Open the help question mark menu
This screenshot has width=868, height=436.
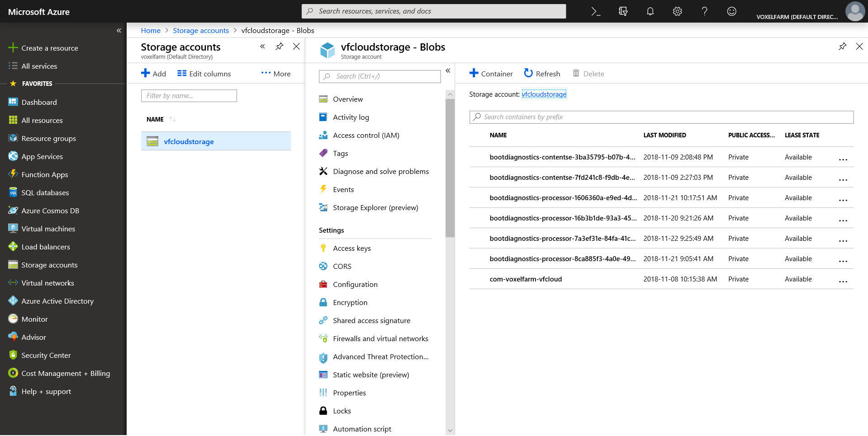point(704,11)
